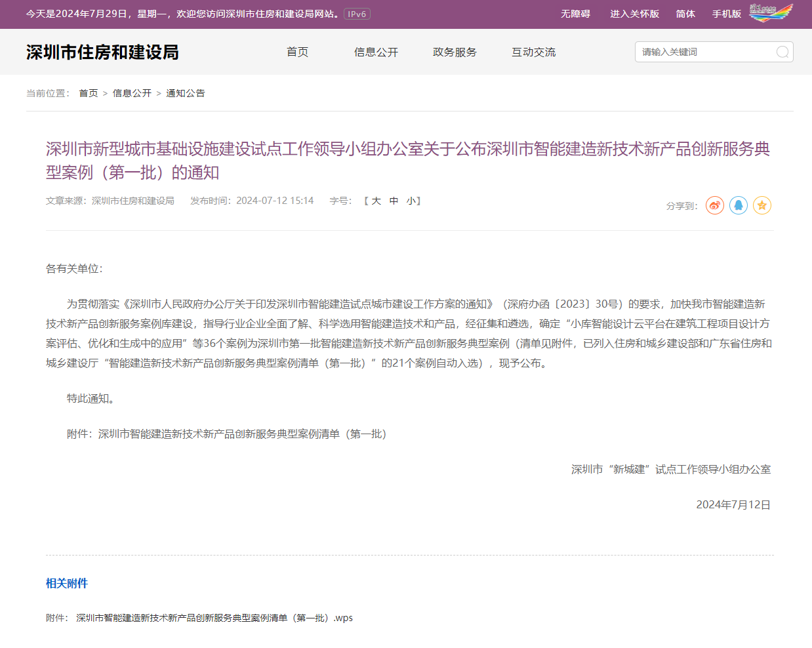Share article to Weibo

[714, 205]
